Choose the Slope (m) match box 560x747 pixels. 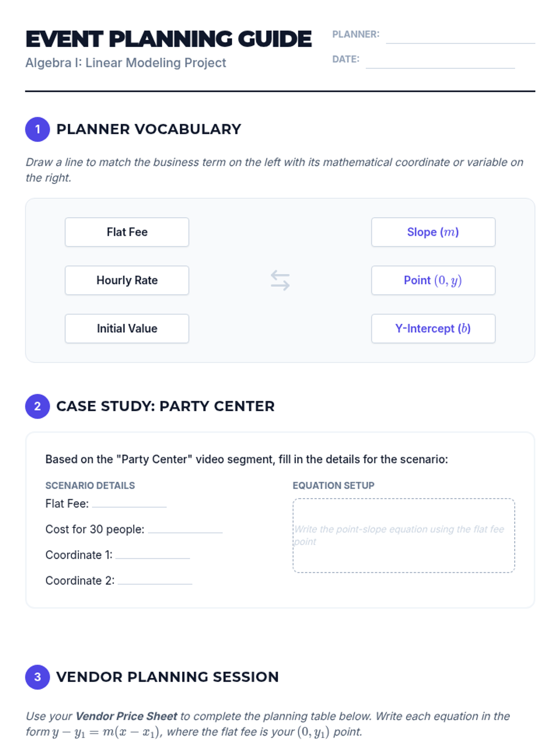[433, 232]
